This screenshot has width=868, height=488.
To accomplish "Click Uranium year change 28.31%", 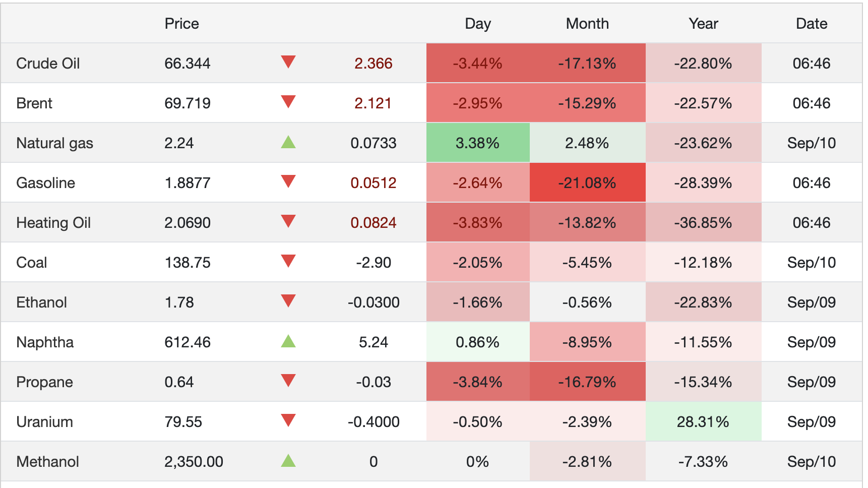I will (703, 422).
